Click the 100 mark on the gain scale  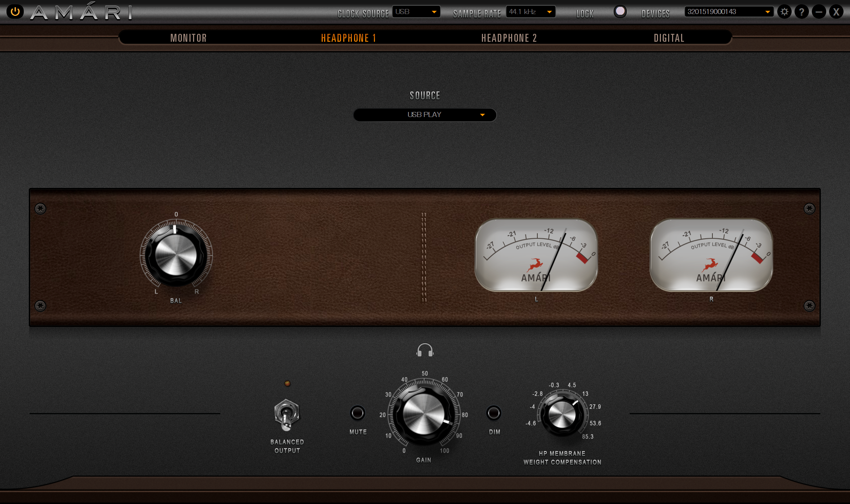pyautogui.click(x=444, y=451)
